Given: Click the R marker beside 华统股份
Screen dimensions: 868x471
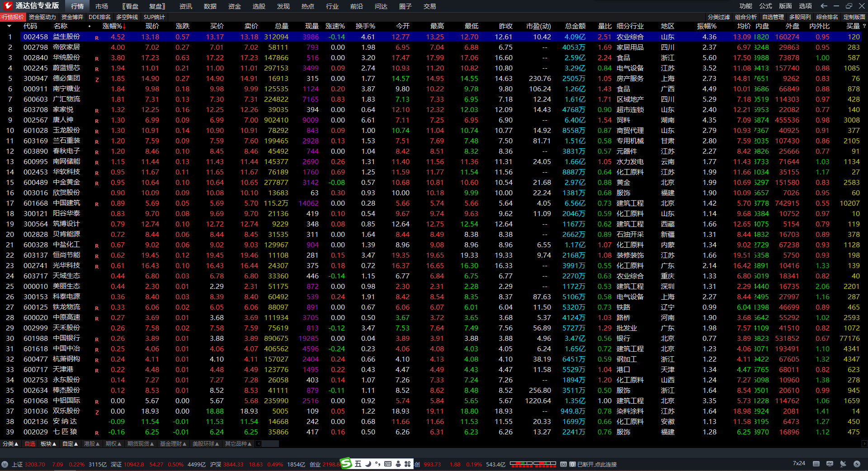Looking at the screenshot, I should [x=97, y=59].
